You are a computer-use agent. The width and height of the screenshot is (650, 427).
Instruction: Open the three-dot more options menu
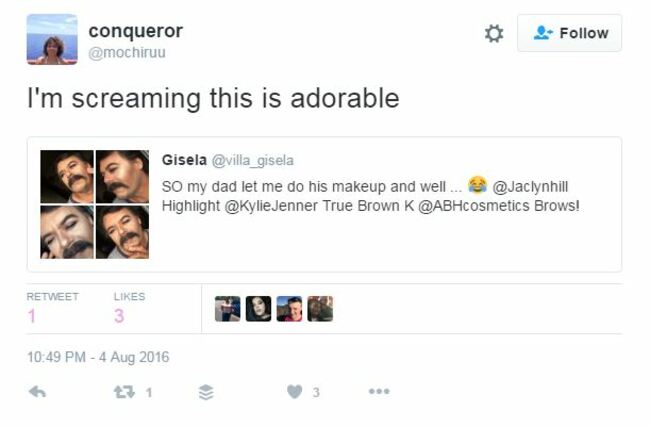[379, 391]
